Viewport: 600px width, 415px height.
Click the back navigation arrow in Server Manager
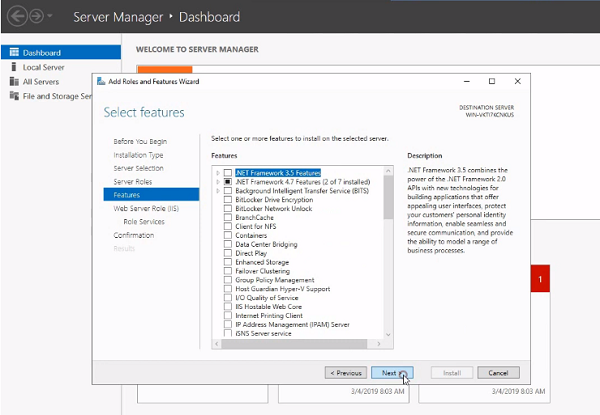coord(17,16)
